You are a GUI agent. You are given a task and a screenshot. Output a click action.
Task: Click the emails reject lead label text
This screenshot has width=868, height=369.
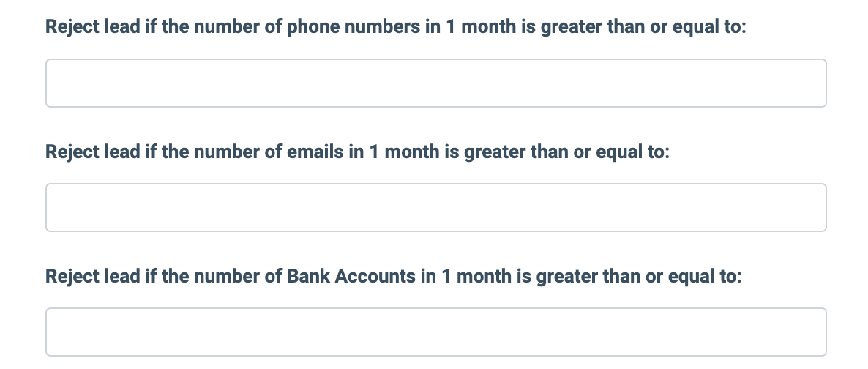tap(357, 152)
